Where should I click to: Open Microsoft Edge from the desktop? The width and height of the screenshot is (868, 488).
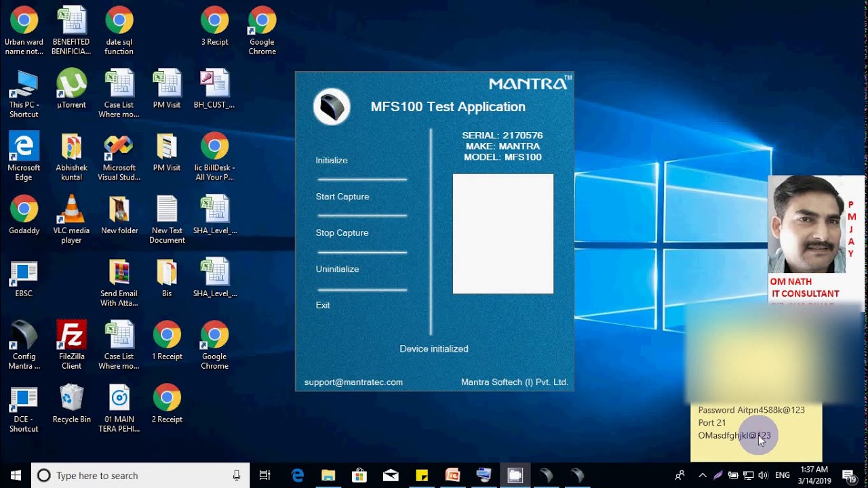[x=24, y=157]
